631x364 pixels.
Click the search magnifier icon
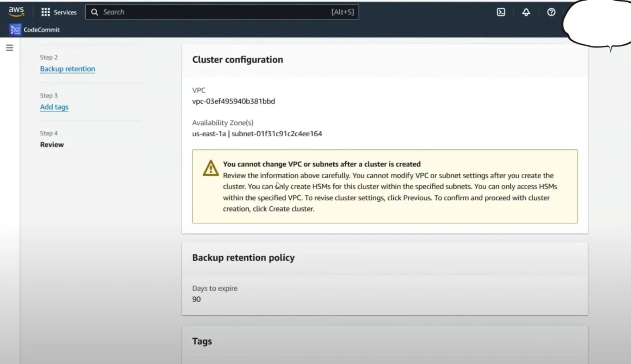click(95, 12)
